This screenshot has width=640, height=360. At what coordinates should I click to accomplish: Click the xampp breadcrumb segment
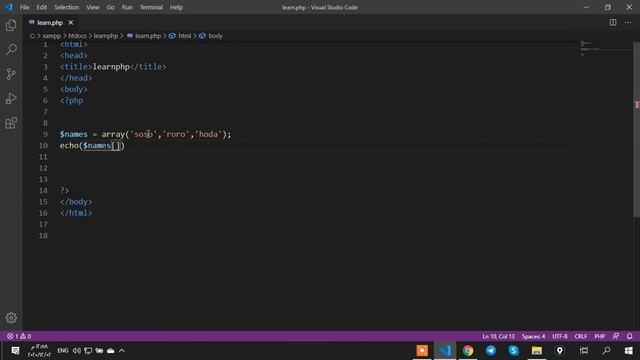51,36
